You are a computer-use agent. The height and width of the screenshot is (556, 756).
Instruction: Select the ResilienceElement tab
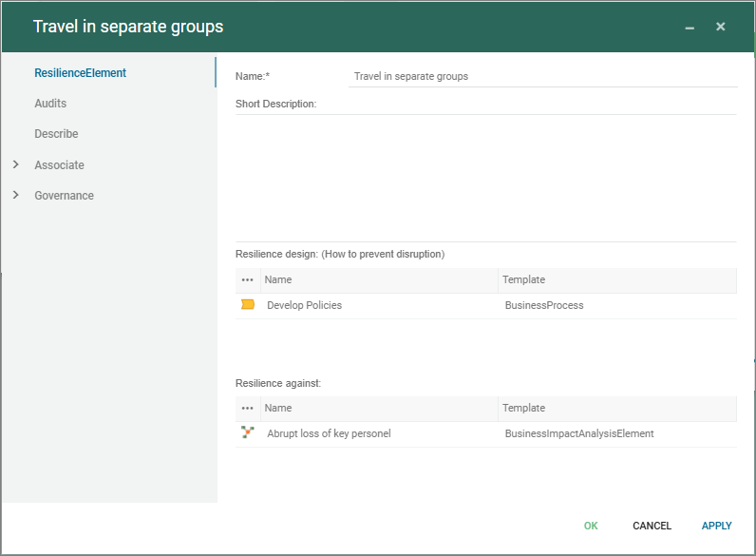coord(80,73)
